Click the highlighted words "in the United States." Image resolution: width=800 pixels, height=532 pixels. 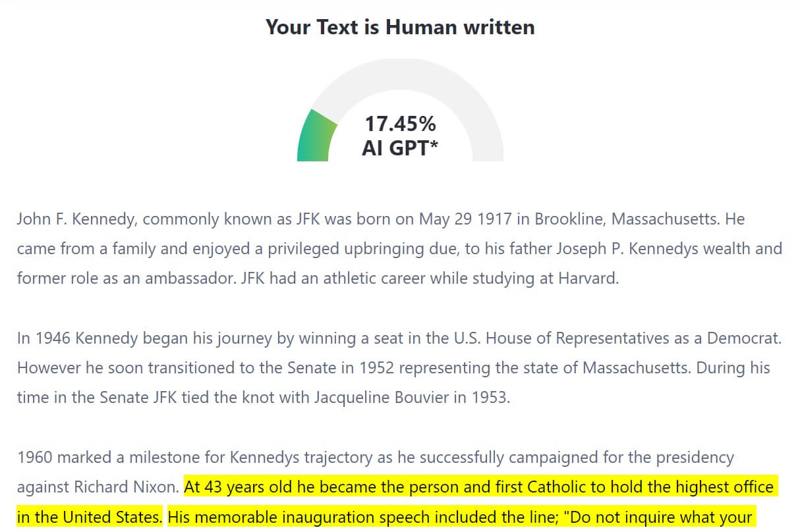pyautogui.click(x=89, y=518)
